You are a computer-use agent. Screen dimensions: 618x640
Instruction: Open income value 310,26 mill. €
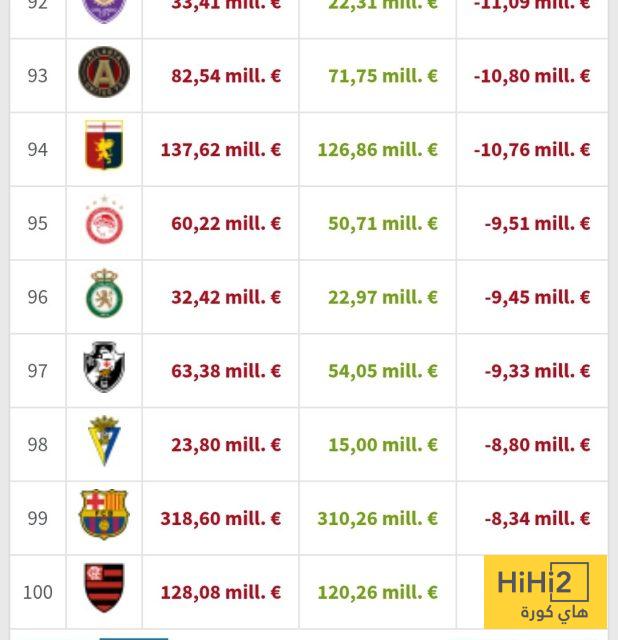coord(378,519)
